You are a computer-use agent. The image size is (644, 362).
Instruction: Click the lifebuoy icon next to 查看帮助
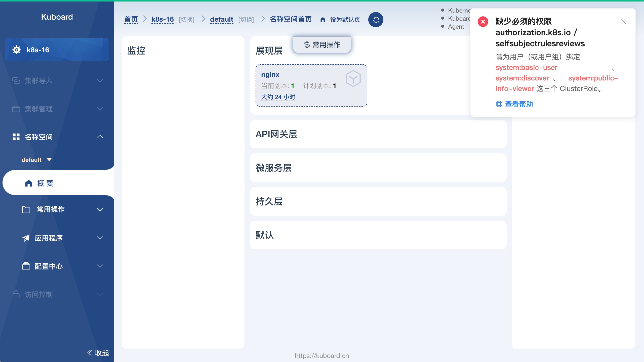tap(499, 104)
